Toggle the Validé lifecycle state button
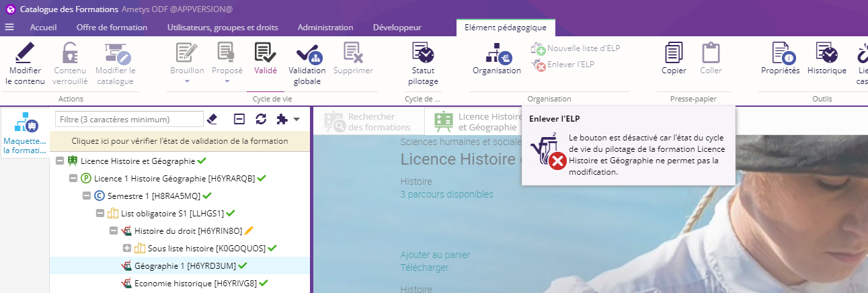This screenshot has width=868, height=293. pos(265,53)
